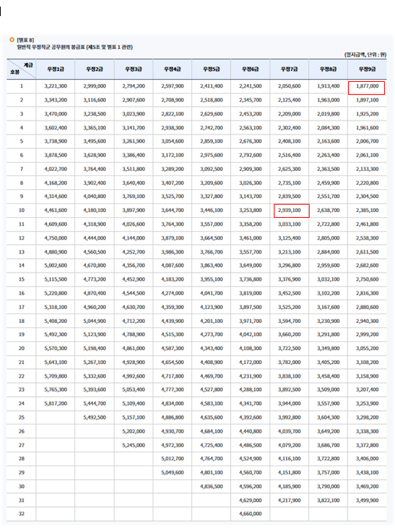Select cell 2,597,900 in 우정4급 호봉 1
The height and width of the screenshot is (532, 395).
172,86
